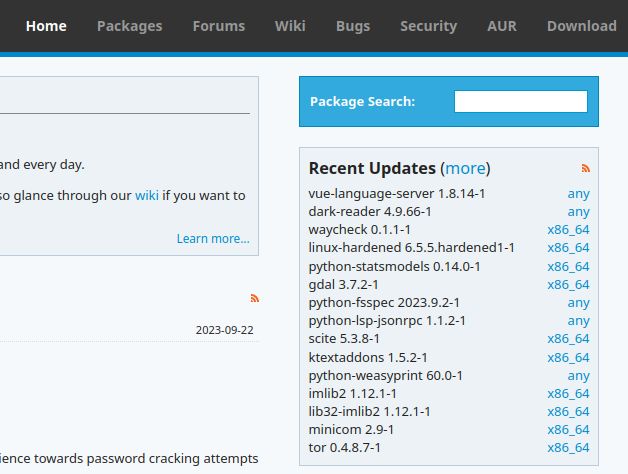Click the news RSS feed icon
This screenshot has width=628, height=474.
point(255,298)
